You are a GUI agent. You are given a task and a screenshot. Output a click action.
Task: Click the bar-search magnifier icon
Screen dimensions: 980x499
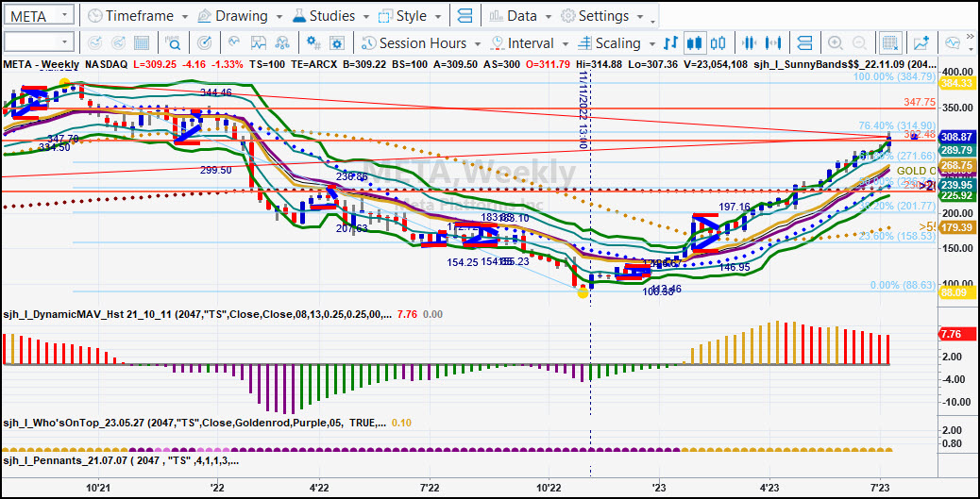pyautogui.click(x=173, y=43)
